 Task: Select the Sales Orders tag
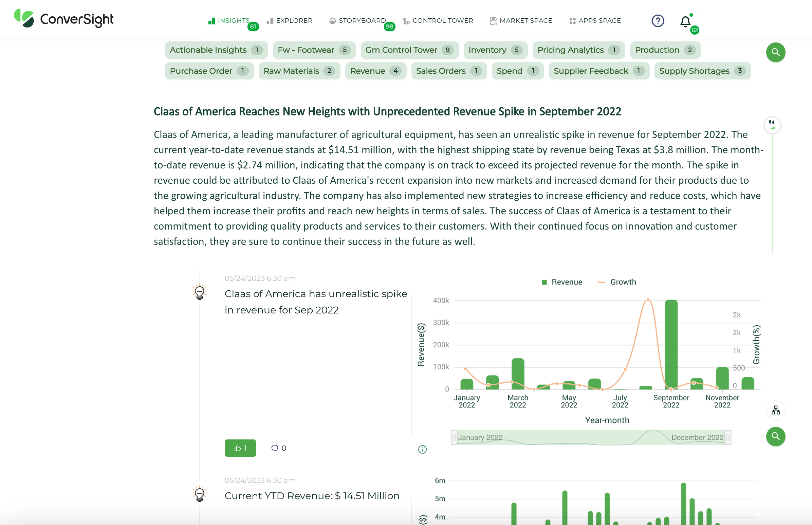449,71
